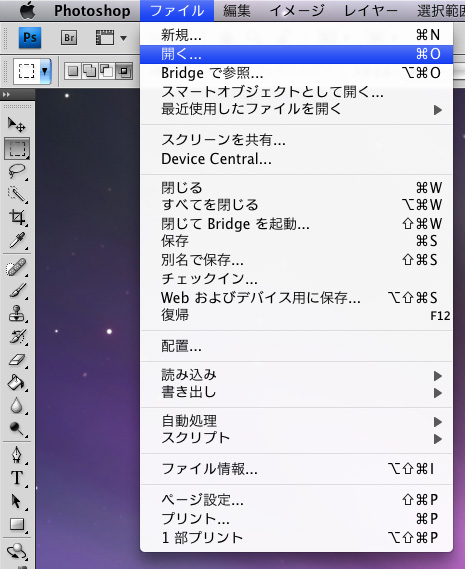Open the 選択範囲 menu
The width and height of the screenshot is (465, 569).
pyautogui.click(x=441, y=11)
